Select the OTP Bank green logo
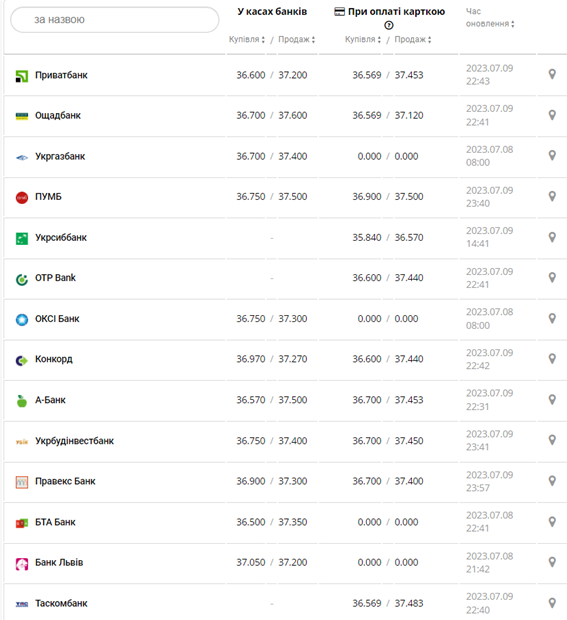Image resolution: width=567 pixels, height=620 pixels. (22, 279)
